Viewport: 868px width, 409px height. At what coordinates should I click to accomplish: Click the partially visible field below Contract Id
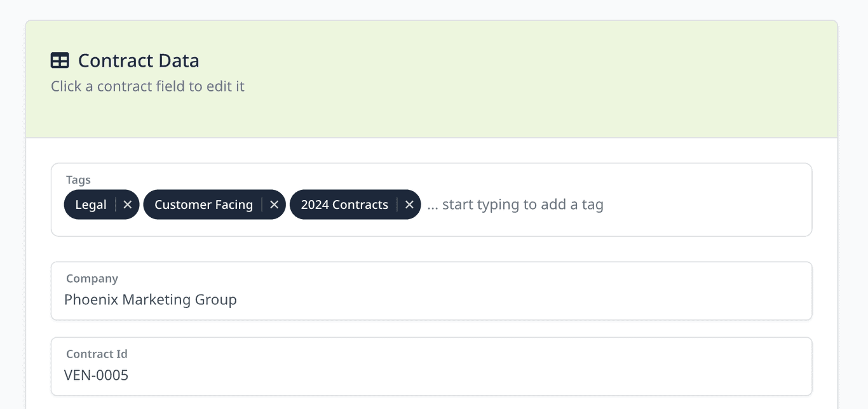coord(431,406)
